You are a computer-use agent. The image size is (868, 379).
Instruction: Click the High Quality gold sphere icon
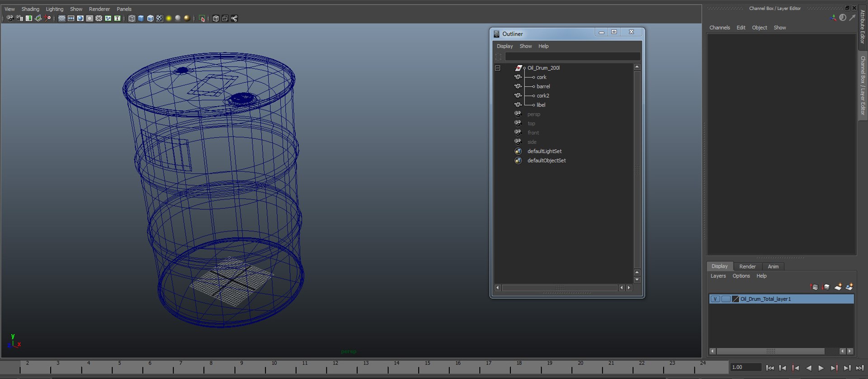click(187, 18)
